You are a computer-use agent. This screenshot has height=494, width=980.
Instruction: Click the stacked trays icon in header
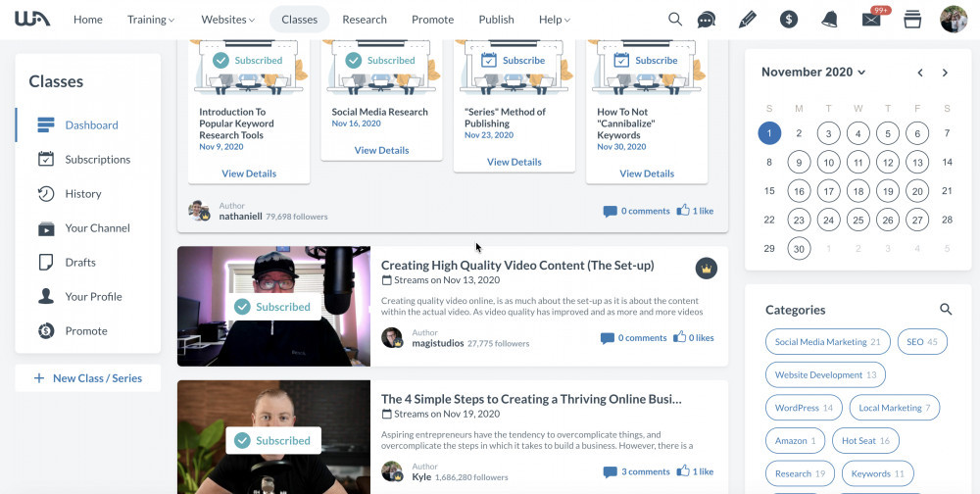tap(912, 20)
